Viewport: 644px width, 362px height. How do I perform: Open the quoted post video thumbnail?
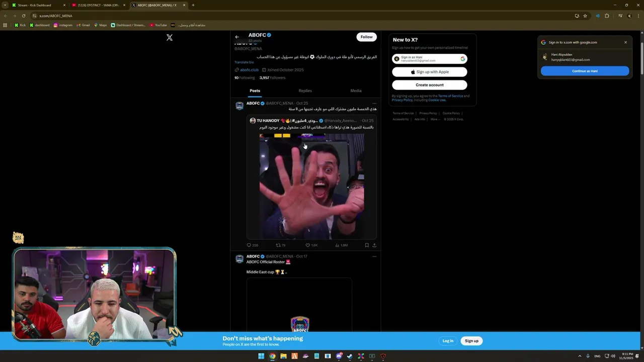coord(311,186)
